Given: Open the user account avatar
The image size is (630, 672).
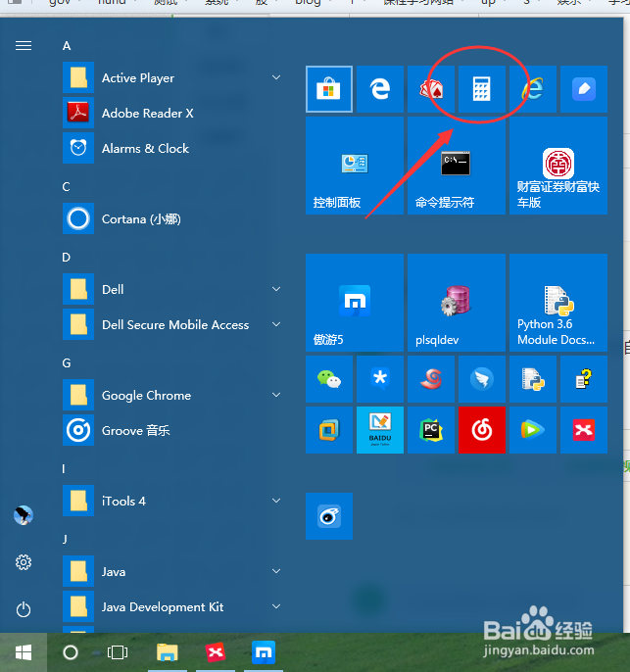Looking at the screenshot, I should coord(24,515).
